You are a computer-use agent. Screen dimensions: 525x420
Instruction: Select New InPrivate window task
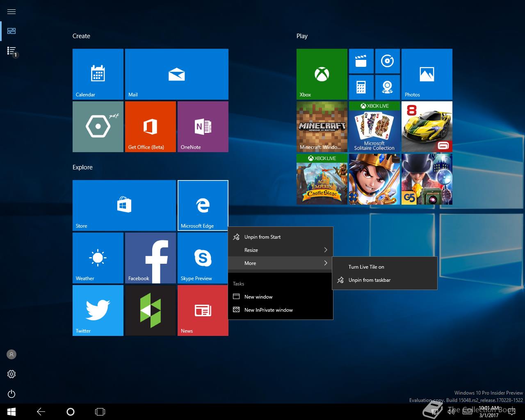point(281,310)
